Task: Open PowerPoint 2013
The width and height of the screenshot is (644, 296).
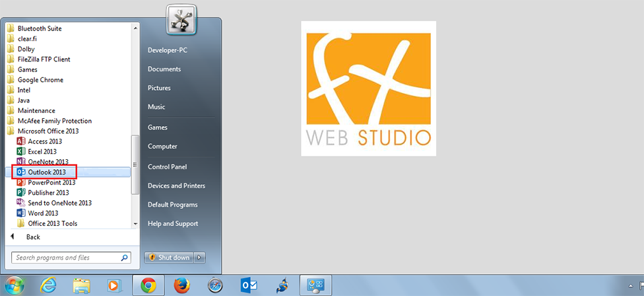Action: pyautogui.click(x=46, y=182)
